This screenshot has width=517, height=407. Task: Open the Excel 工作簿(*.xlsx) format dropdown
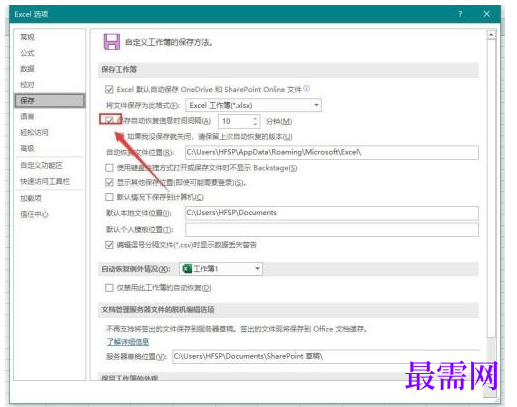click(x=253, y=105)
